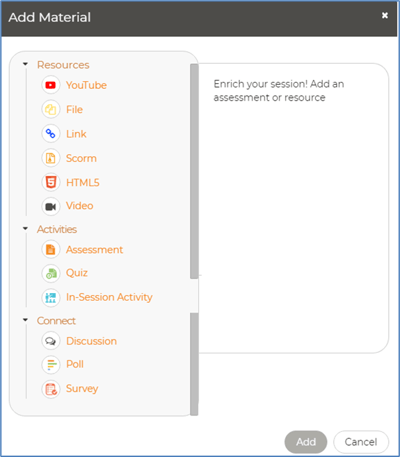
Task: Choose the Assessment document icon
Action: 51,249
